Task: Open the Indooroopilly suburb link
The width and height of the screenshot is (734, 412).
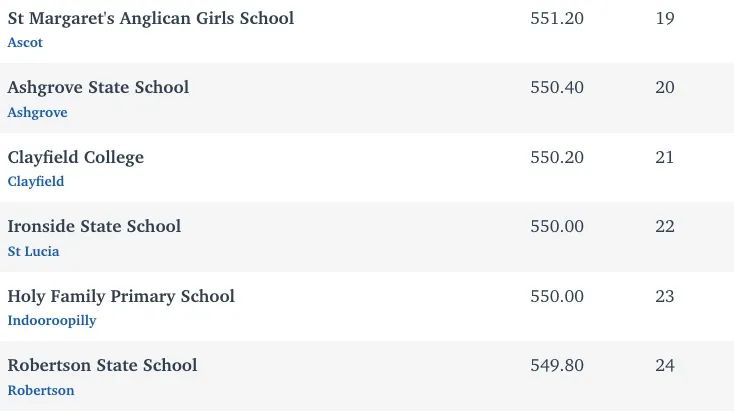Action: click(x=52, y=321)
